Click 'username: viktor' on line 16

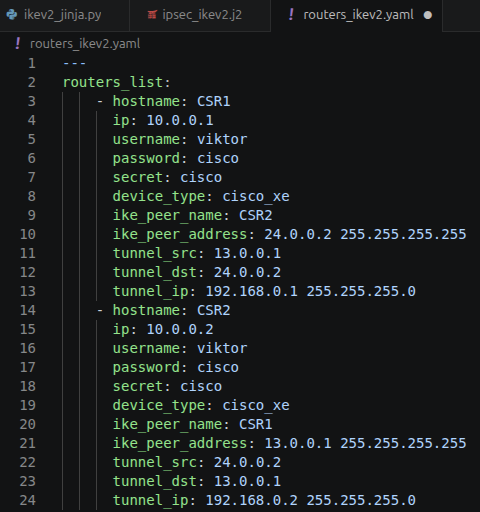(180, 348)
